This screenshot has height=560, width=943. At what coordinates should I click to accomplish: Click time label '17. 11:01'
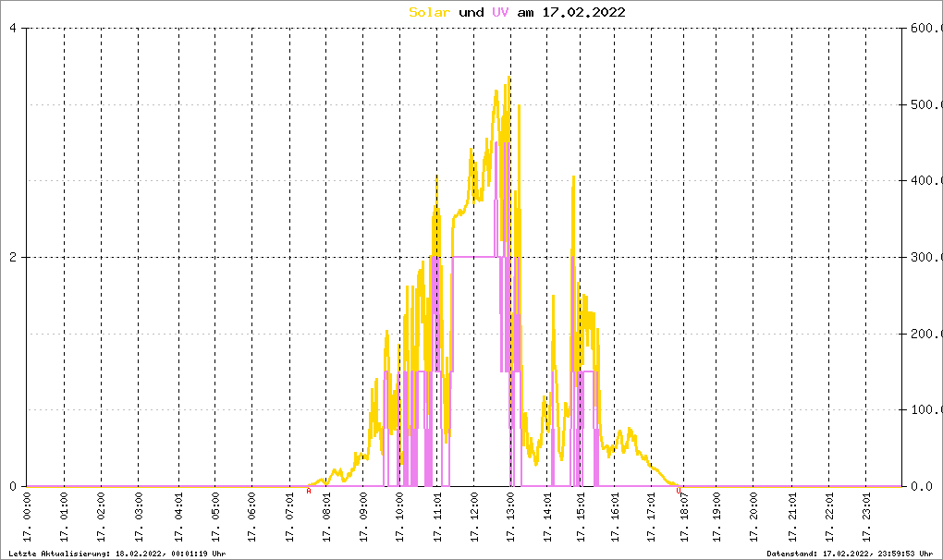pos(437,517)
